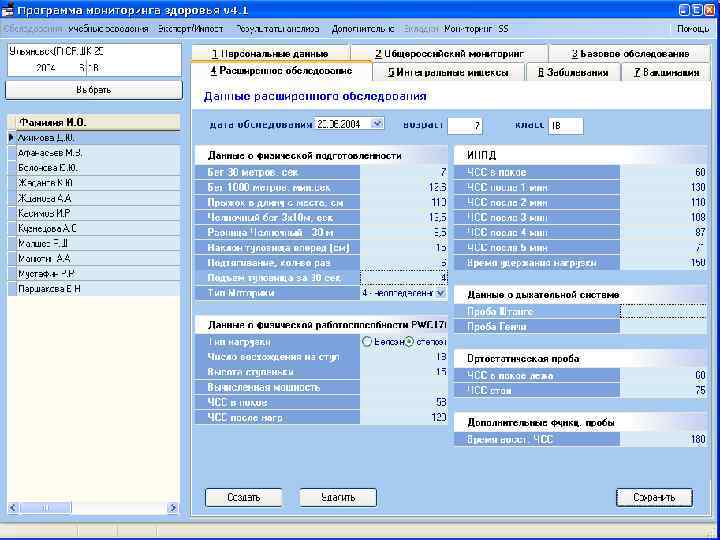Click the ЧСС после 1 мин value field
The height and width of the screenshot is (540, 720).
click(x=663, y=187)
